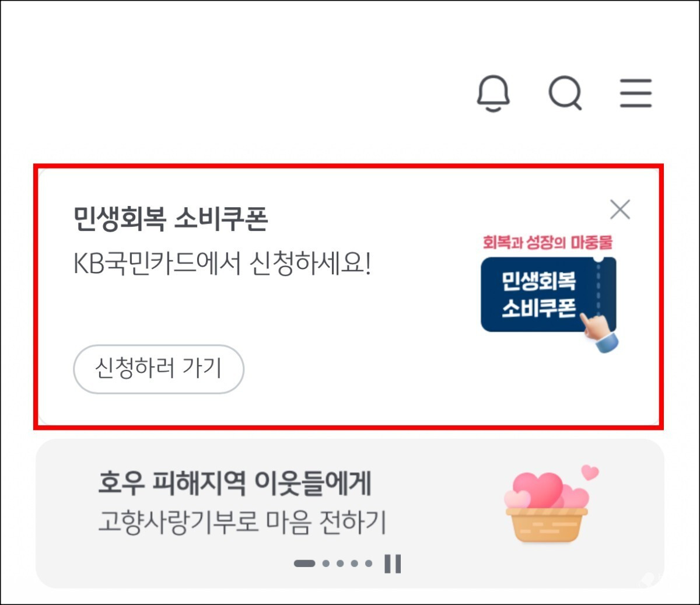Select the active elongated first page indicator
This screenshot has width=700, height=605.
304,564
